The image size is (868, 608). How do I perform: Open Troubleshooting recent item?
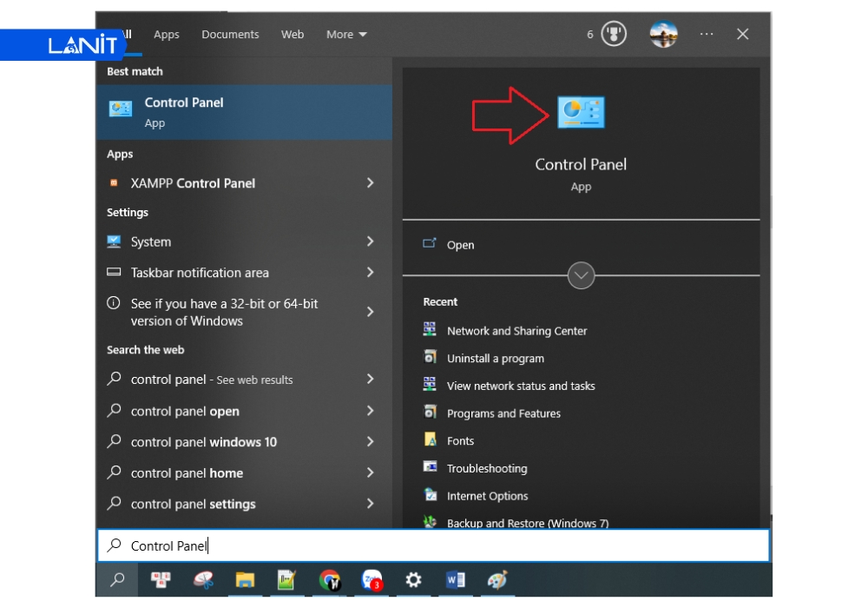pyautogui.click(x=487, y=468)
